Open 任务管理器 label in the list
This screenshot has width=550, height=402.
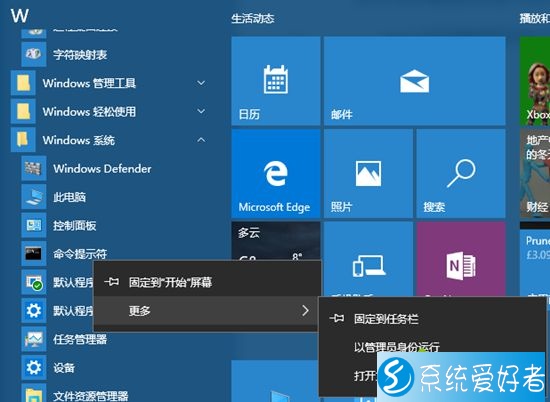pyautogui.click(x=80, y=339)
